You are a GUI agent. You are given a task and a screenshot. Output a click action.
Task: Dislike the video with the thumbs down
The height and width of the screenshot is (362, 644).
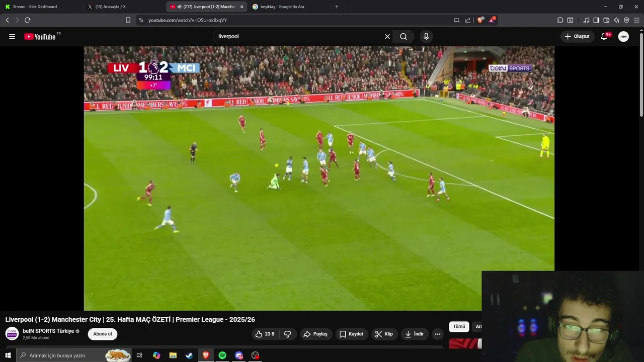coord(288,334)
